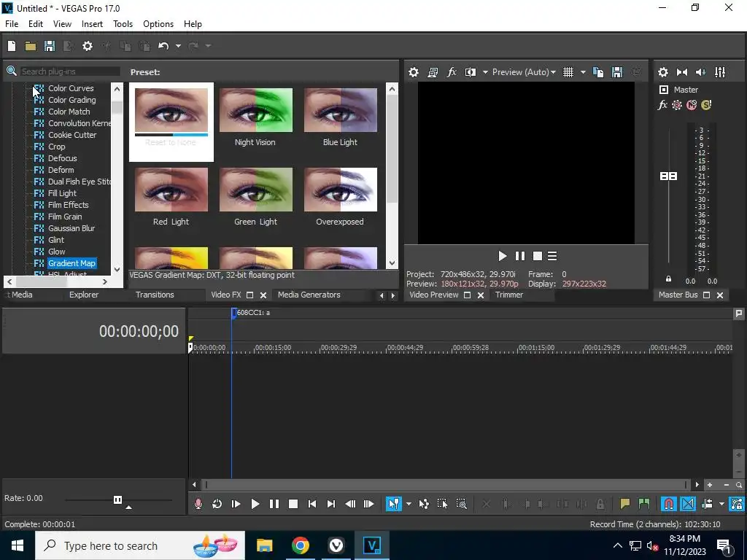Create a new project with toolbar icon
747x560 pixels.
point(12,46)
